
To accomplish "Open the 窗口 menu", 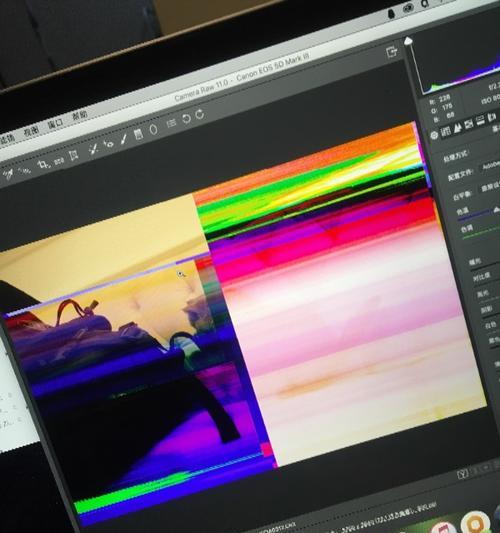I will click(x=55, y=124).
